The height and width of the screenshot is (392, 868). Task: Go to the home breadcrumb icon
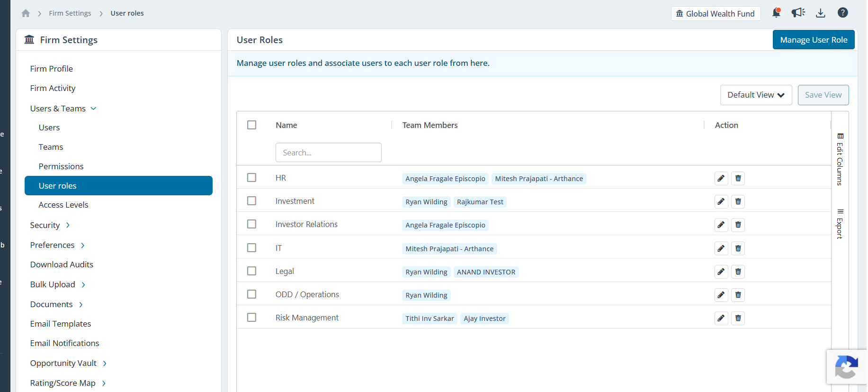click(x=26, y=13)
